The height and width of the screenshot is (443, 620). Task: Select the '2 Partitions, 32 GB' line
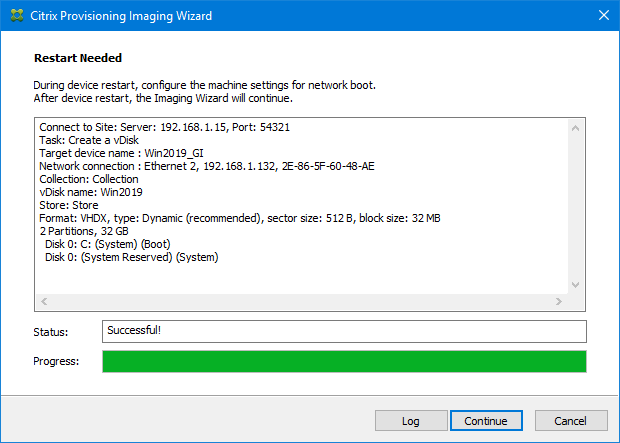[84, 231]
